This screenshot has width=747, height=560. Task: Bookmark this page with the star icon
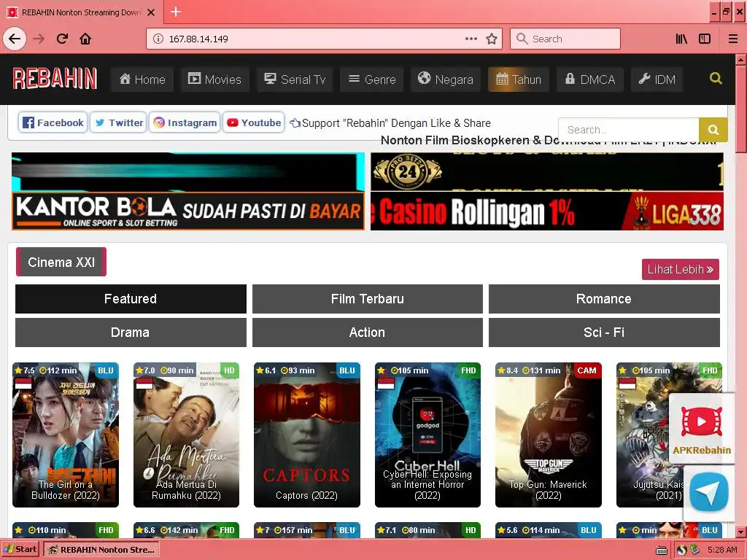[492, 39]
